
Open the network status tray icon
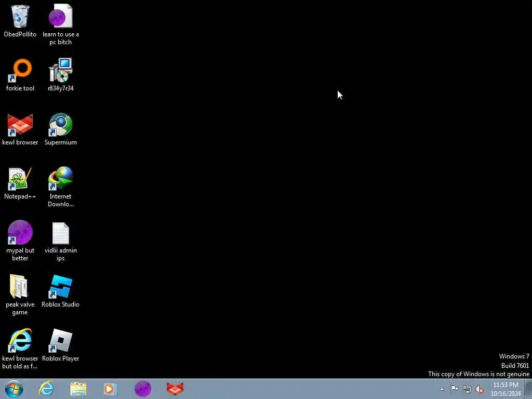coord(467,389)
